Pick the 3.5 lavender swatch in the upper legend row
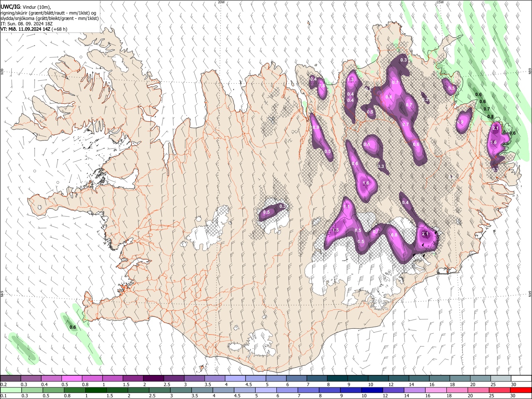The image size is (532, 399). pos(214,378)
